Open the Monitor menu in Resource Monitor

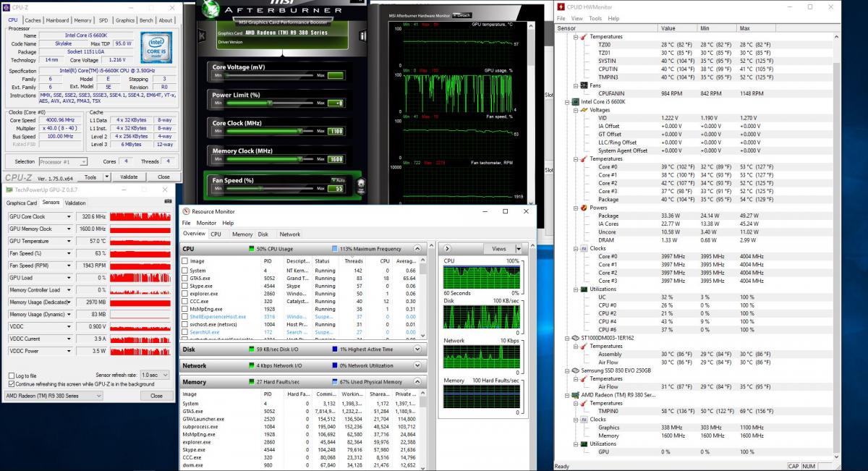point(207,223)
